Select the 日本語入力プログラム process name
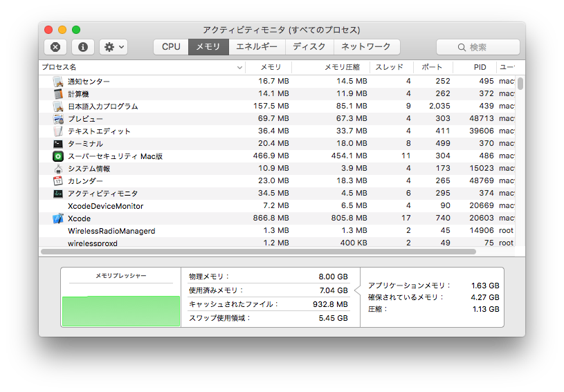This screenshot has height=392, width=564. 103,106
